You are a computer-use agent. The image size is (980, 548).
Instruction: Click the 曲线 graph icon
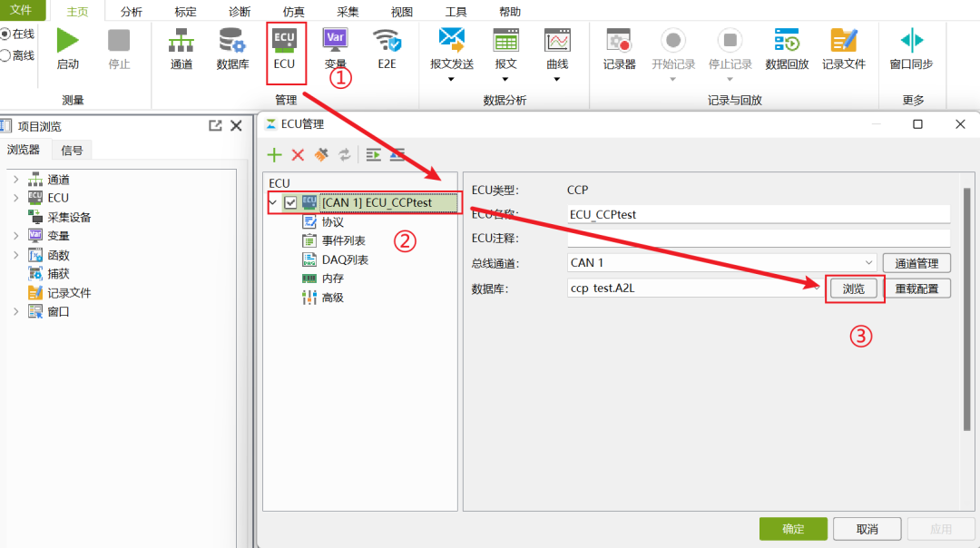point(557,40)
